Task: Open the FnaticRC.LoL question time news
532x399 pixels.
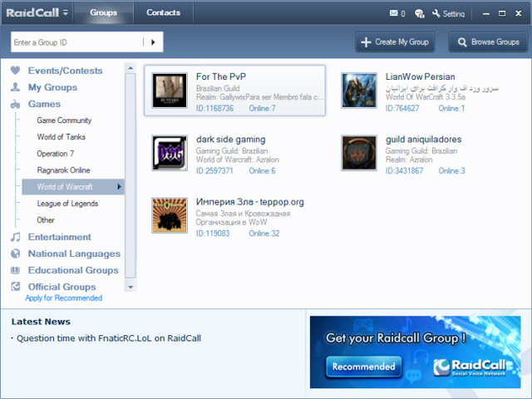Action: pos(109,338)
